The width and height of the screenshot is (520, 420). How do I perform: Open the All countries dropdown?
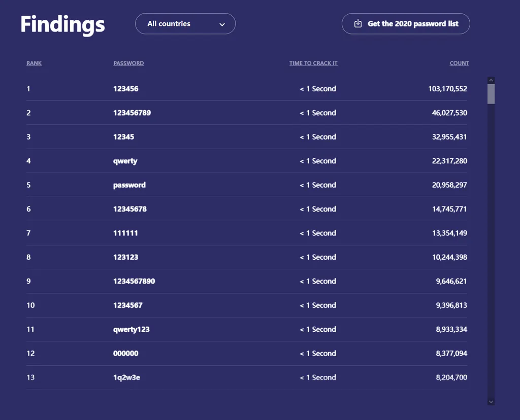click(185, 24)
